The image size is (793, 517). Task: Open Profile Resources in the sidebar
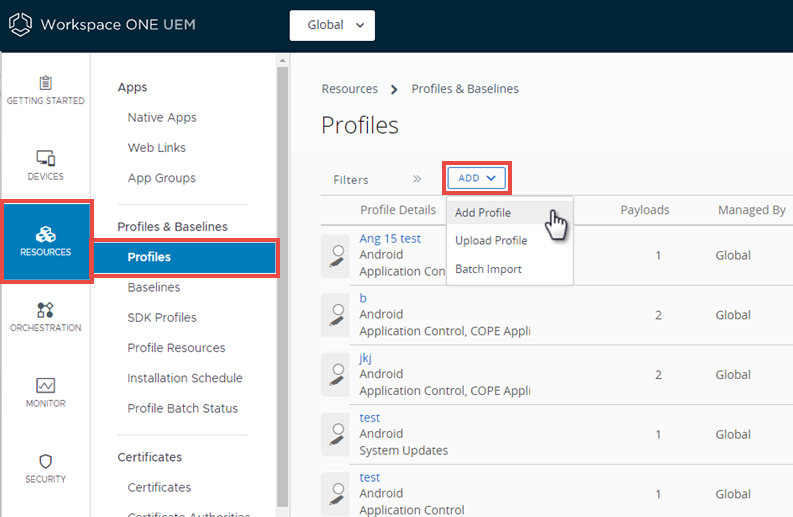click(176, 348)
